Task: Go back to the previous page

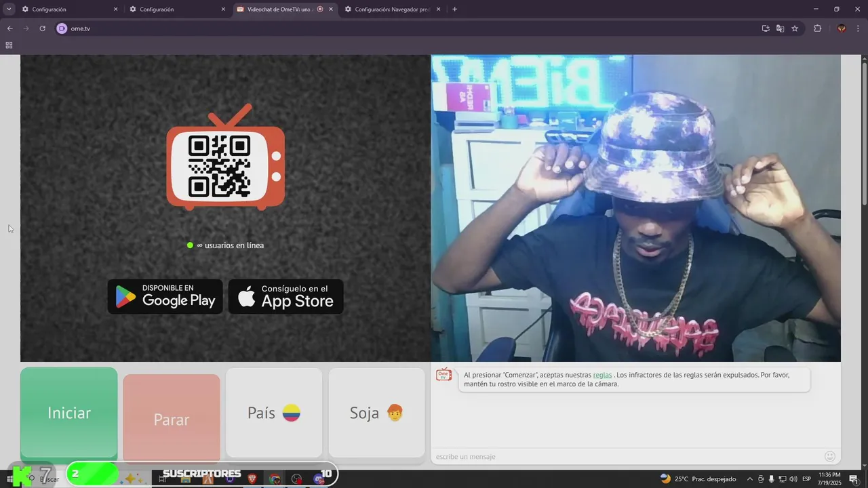Action: click(9, 28)
